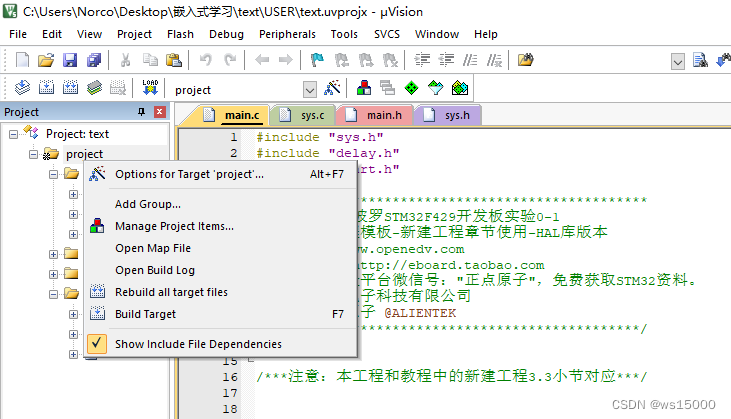This screenshot has width=731, height=419.
Task: Copy selection toolbar icon
Action: coord(150,60)
